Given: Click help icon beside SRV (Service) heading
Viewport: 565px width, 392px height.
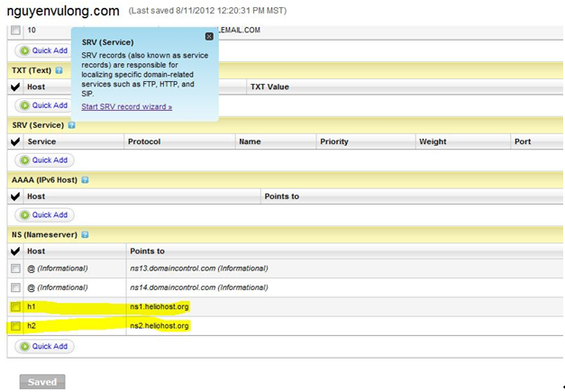Looking at the screenshot, I should pyautogui.click(x=71, y=124).
